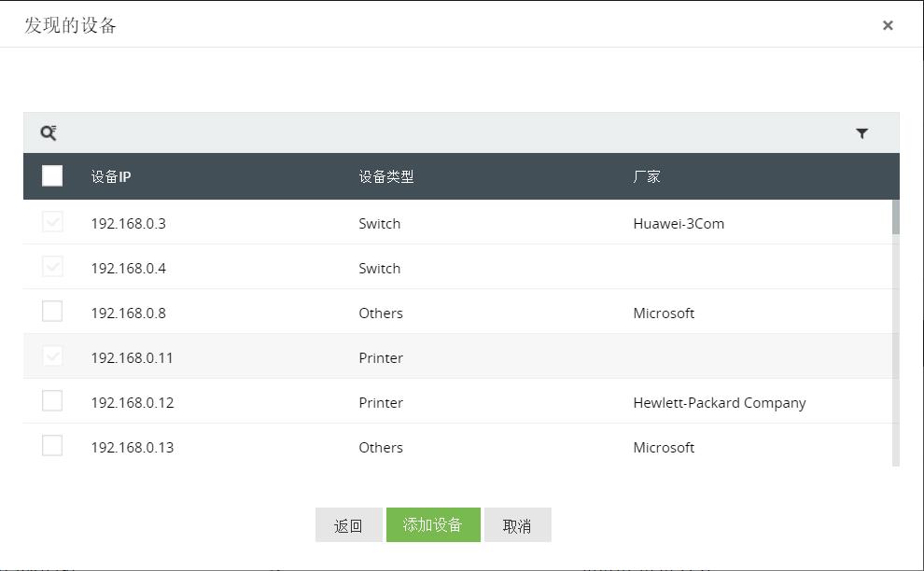The image size is (924, 571).
Task: Check the box for 192.168.0.12
Action: (x=52, y=401)
